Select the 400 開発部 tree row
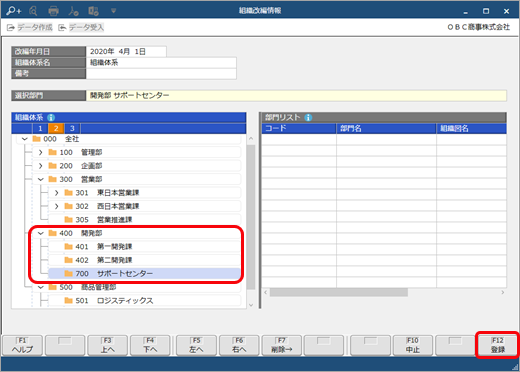This screenshot has width=520, height=372. click(137, 233)
